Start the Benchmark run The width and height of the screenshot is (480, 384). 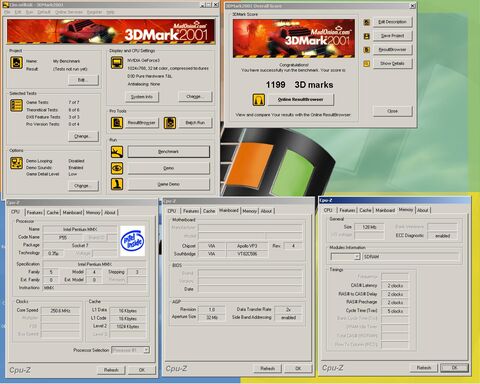[x=169, y=152]
